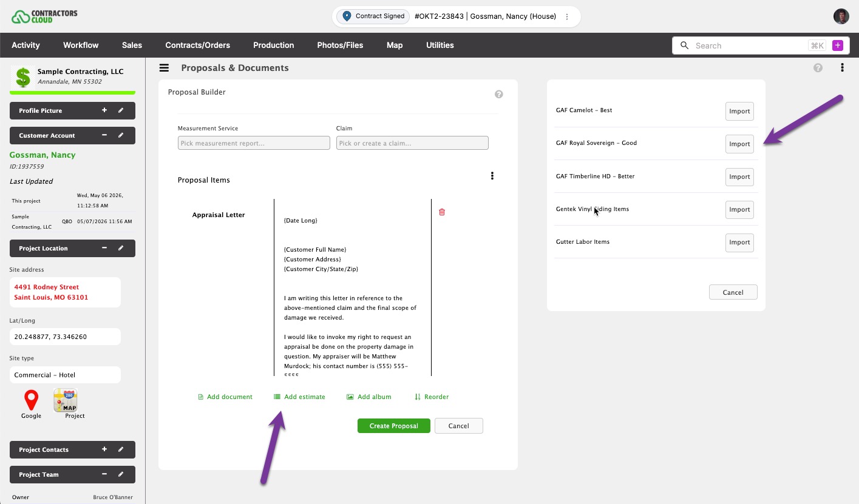859x504 pixels.
Task: Open the hamburger menu beside Proposals & Documents
Action: pos(164,68)
